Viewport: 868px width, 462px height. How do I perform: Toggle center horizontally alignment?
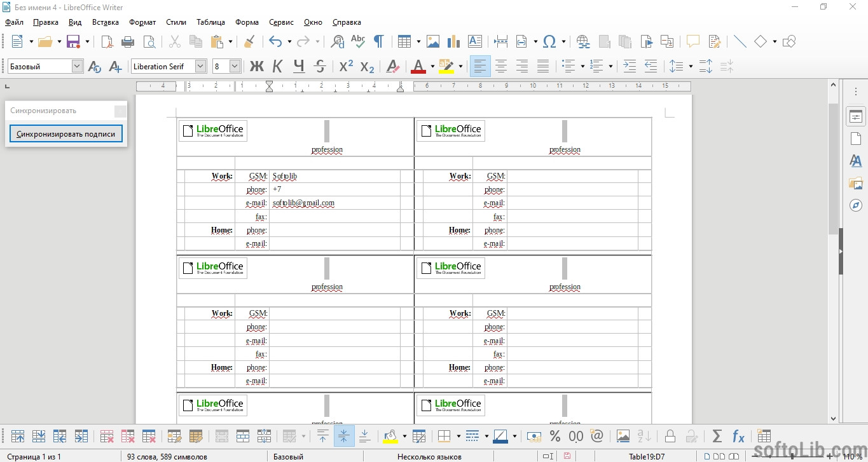coord(501,66)
